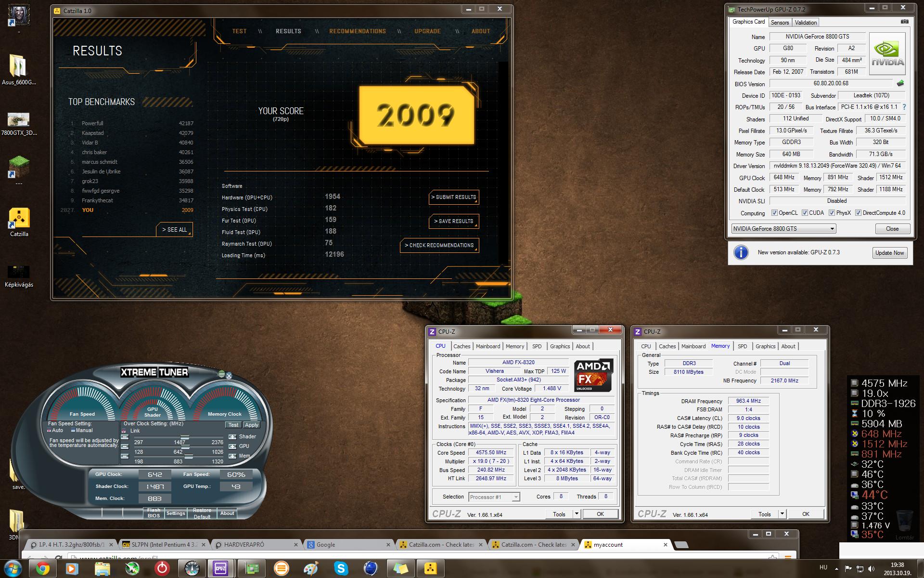Click the Catzilla taskbar icon

[430, 569]
